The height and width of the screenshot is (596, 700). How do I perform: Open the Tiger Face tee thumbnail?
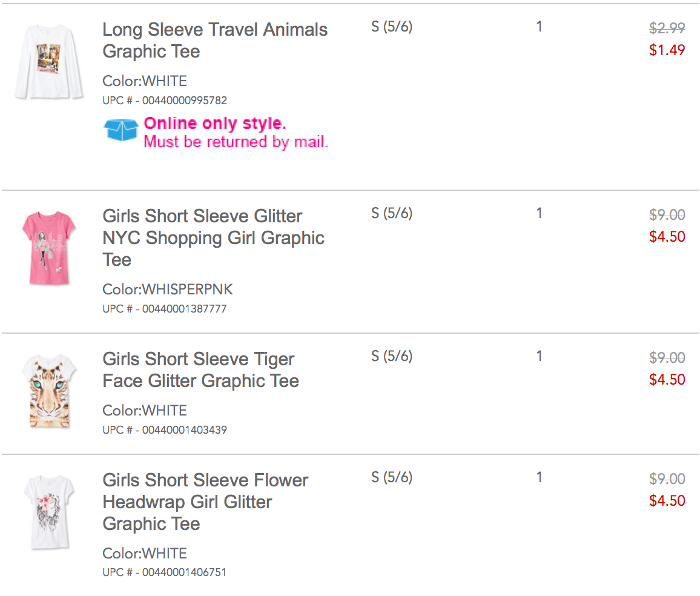pos(48,391)
